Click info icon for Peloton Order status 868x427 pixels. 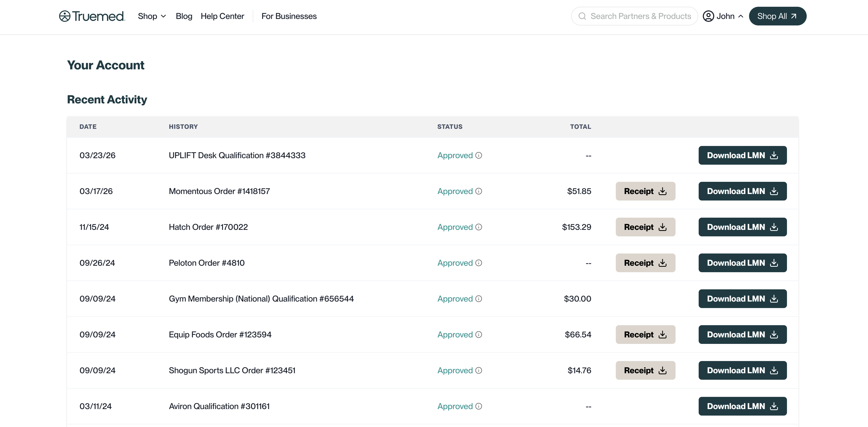coord(478,263)
